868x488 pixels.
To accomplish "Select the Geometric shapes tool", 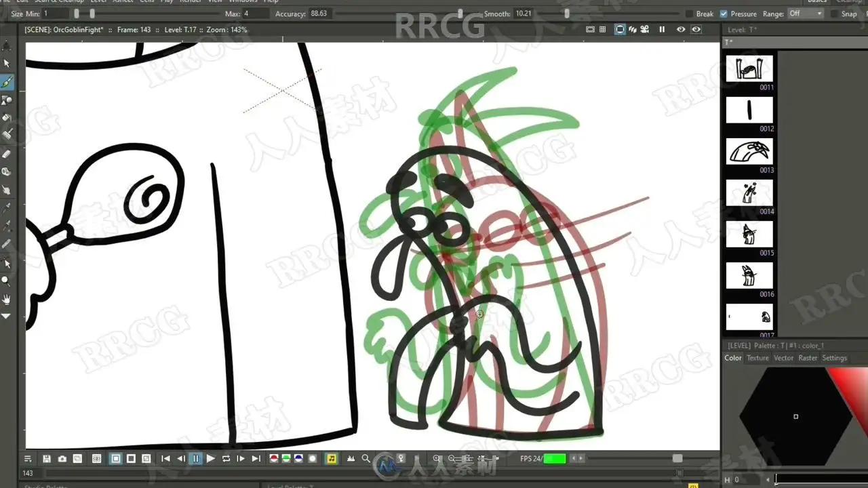I will click(7, 100).
